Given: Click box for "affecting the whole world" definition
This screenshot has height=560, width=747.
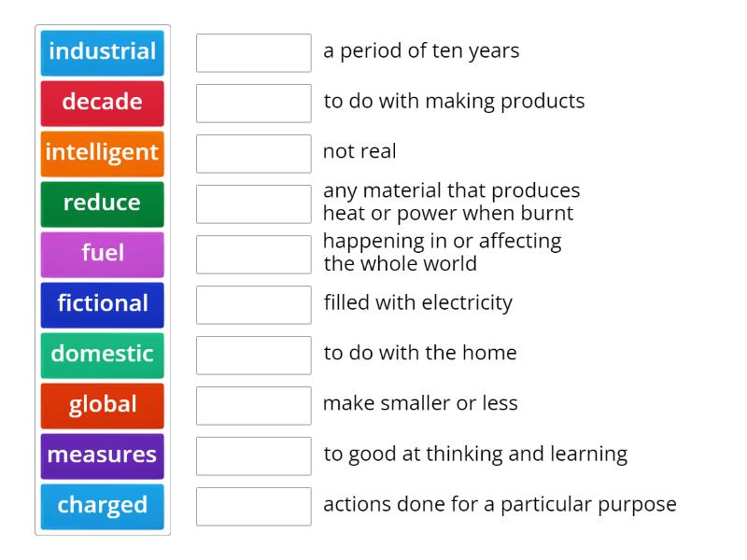Looking at the screenshot, I should (x=254, y=254).
